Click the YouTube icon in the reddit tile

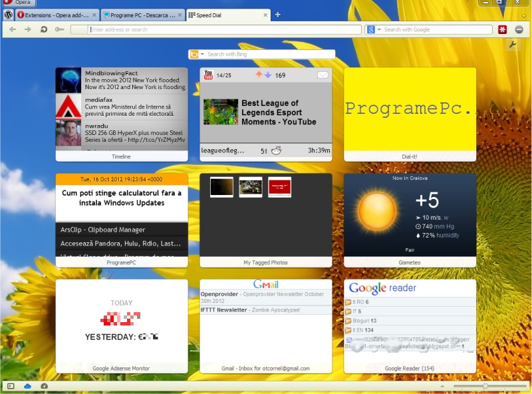pyautogui.click(x=208, y=75)
